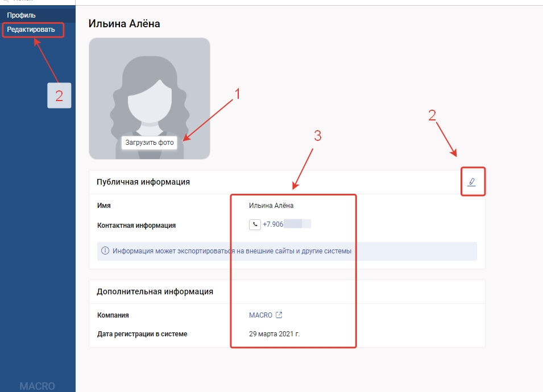Click the external link icon next to MACRO

pos(279,315)
